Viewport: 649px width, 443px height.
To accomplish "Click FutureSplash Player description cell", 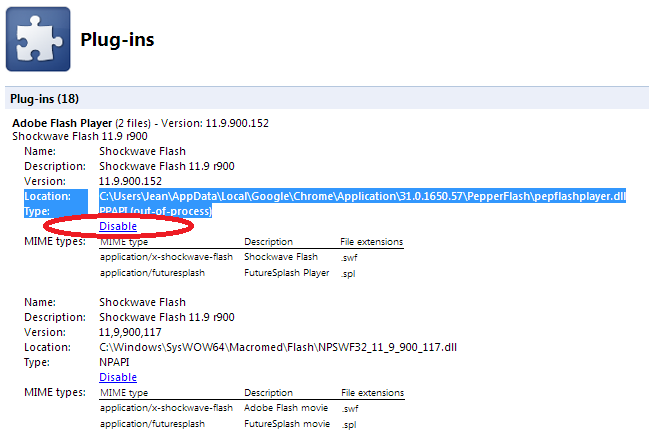I will point(287,273).
